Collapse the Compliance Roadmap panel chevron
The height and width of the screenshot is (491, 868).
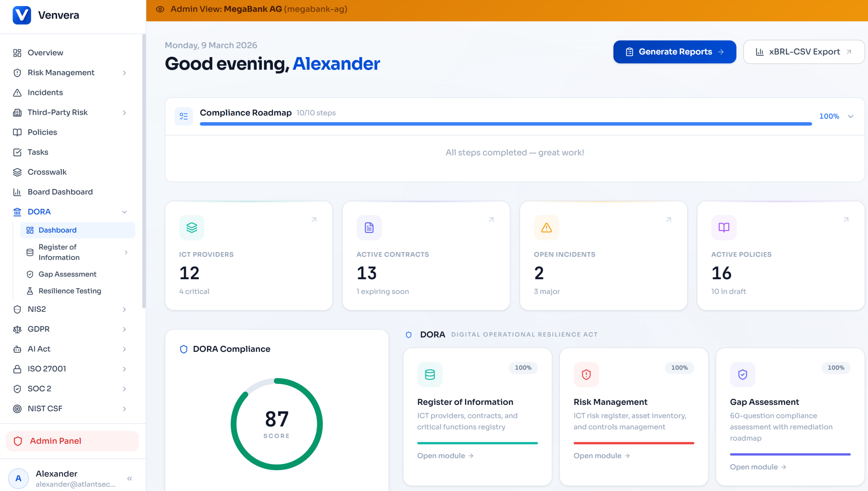coord(850,116)
